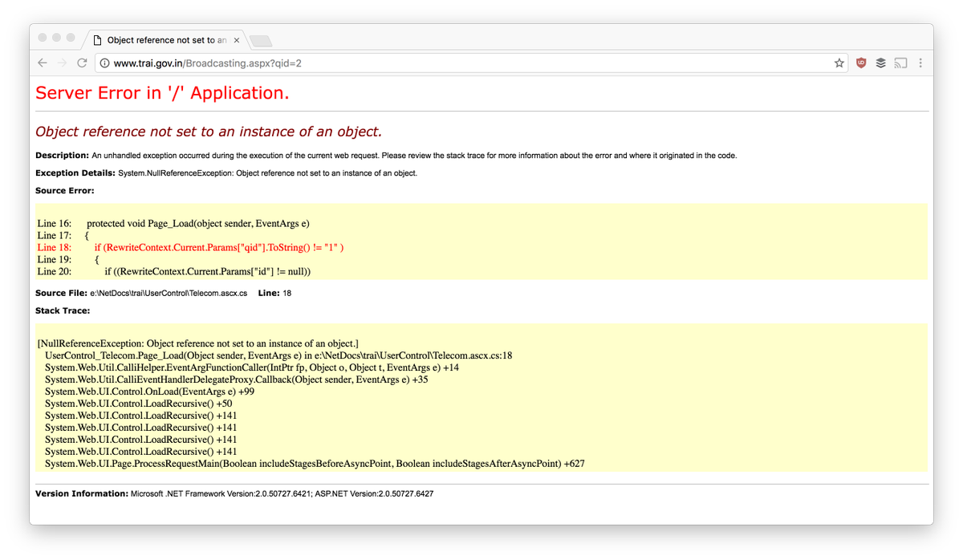Click the 'Source File:' Telecom.ascx.cs path
This screenshot has height=560, width=963.
(141, 294)
